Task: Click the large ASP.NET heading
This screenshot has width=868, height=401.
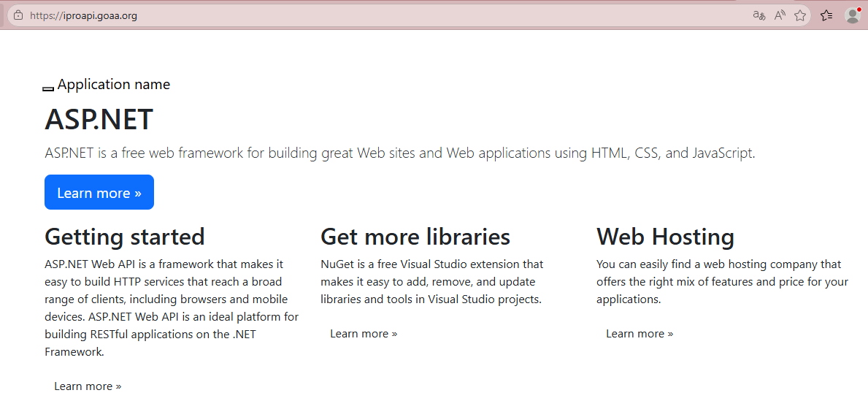Action: [99, 120]
